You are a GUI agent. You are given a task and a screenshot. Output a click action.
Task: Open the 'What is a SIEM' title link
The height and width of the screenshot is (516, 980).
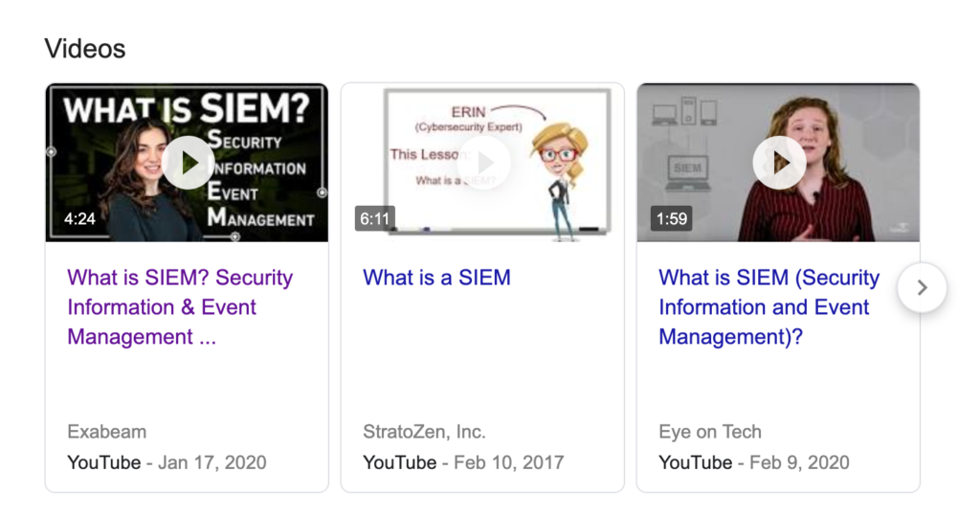[x=436, y=277]
